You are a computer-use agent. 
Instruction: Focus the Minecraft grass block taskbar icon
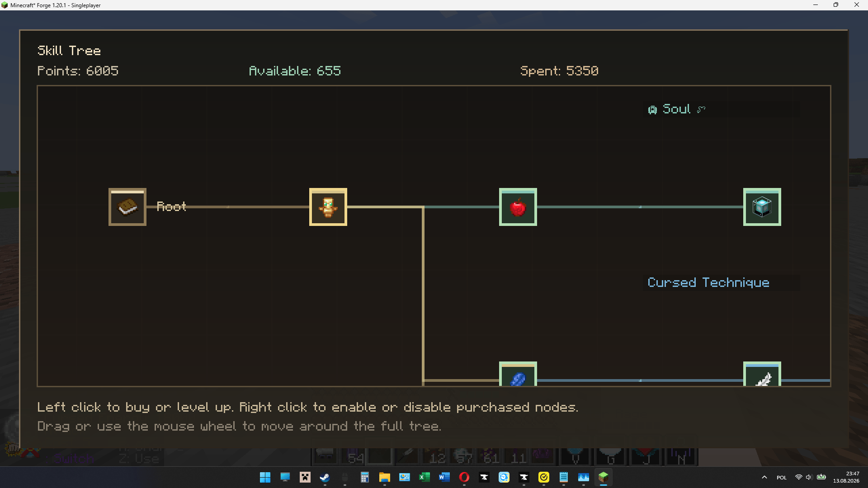tap(603, 477)
